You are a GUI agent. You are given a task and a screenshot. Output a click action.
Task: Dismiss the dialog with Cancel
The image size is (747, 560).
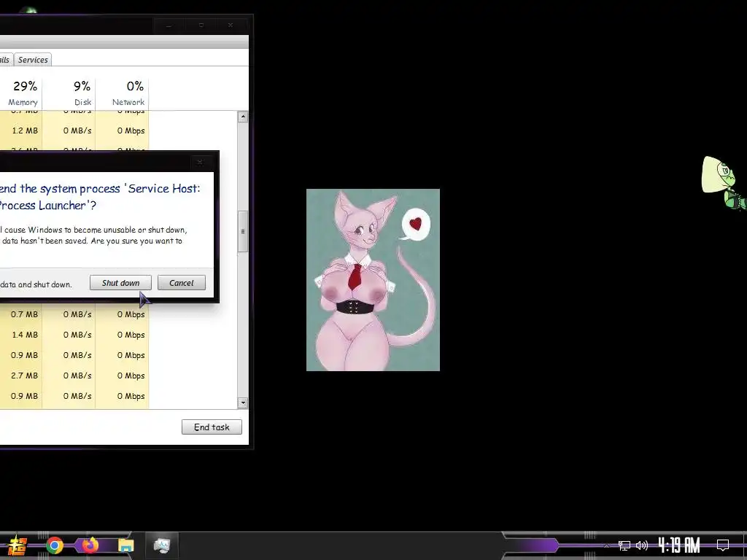click(182, 283)
